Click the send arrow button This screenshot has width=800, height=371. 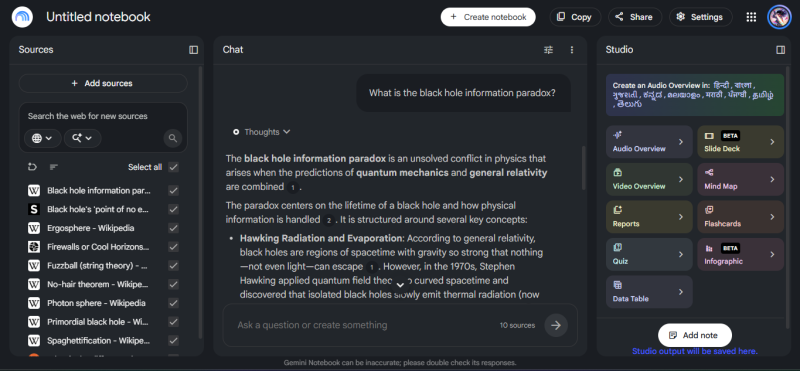coord(556,325)
